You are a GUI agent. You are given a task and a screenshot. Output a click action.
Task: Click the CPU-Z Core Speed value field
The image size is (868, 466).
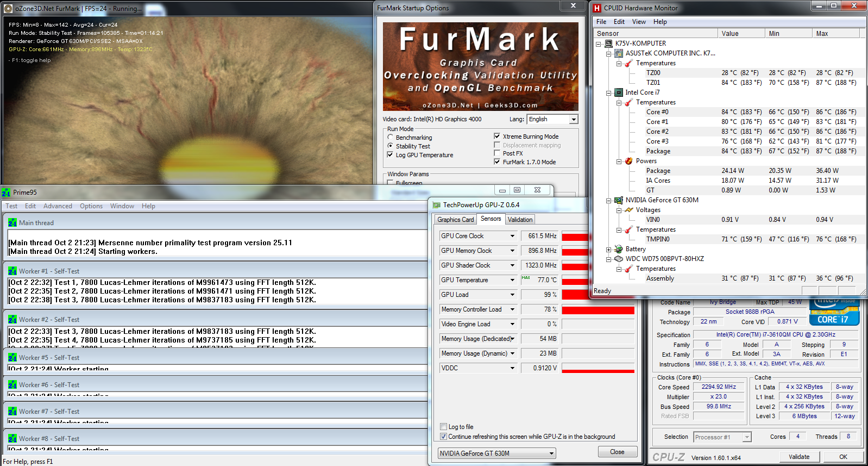tap(719, 387)
